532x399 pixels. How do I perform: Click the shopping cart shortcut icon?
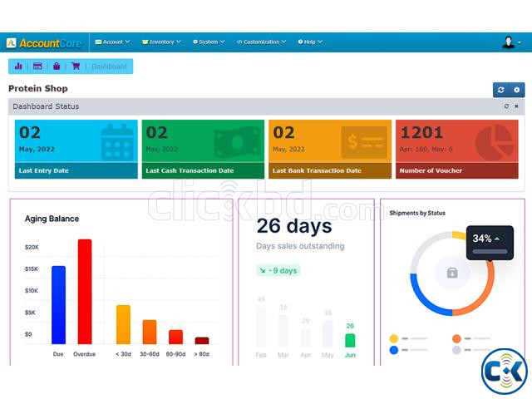(76, 66)
